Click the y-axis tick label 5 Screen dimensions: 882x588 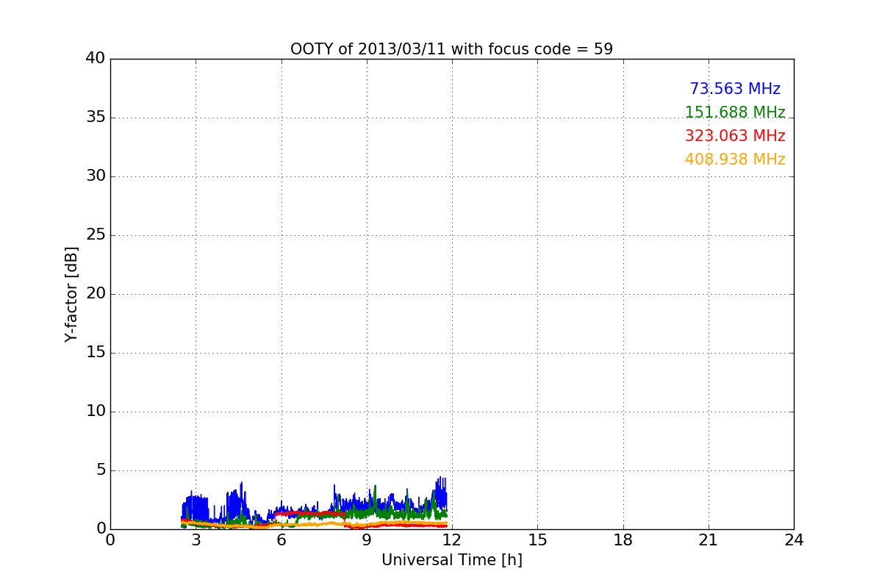click(101, 470)
